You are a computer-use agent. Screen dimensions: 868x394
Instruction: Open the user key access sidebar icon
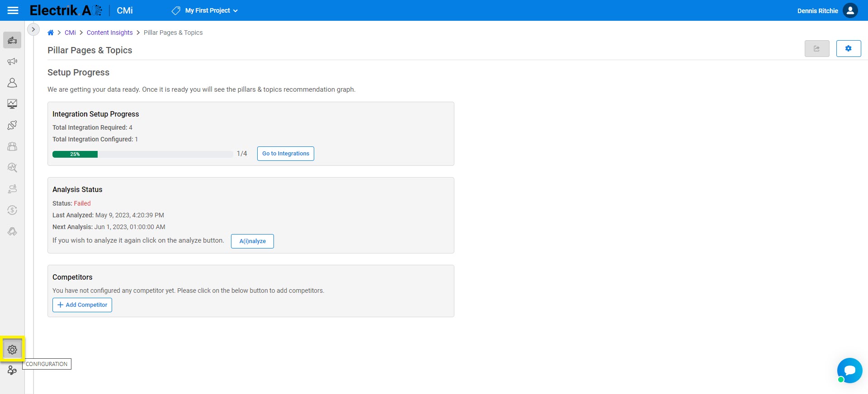click(12, 371)
